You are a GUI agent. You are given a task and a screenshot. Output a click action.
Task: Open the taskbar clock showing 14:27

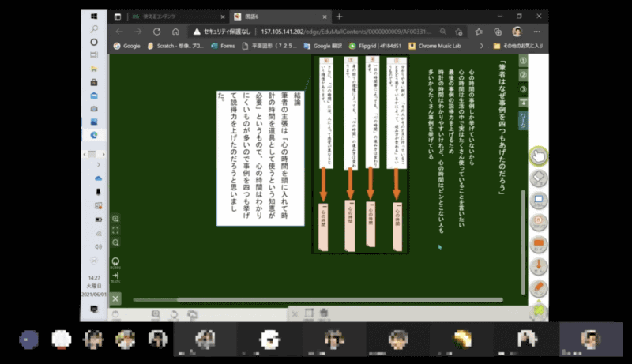point(94,286)
